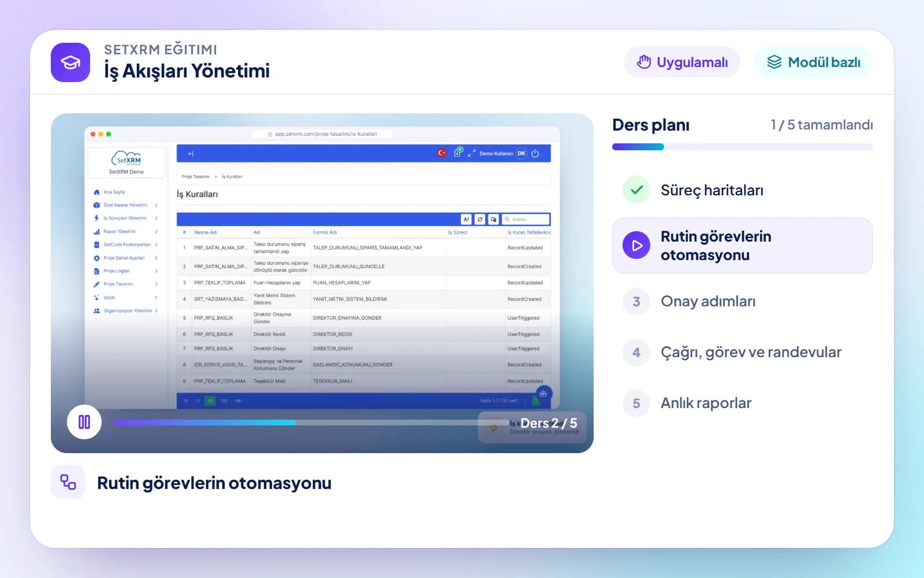
Task: Pause the lesson video
Action: click(84, 422)
